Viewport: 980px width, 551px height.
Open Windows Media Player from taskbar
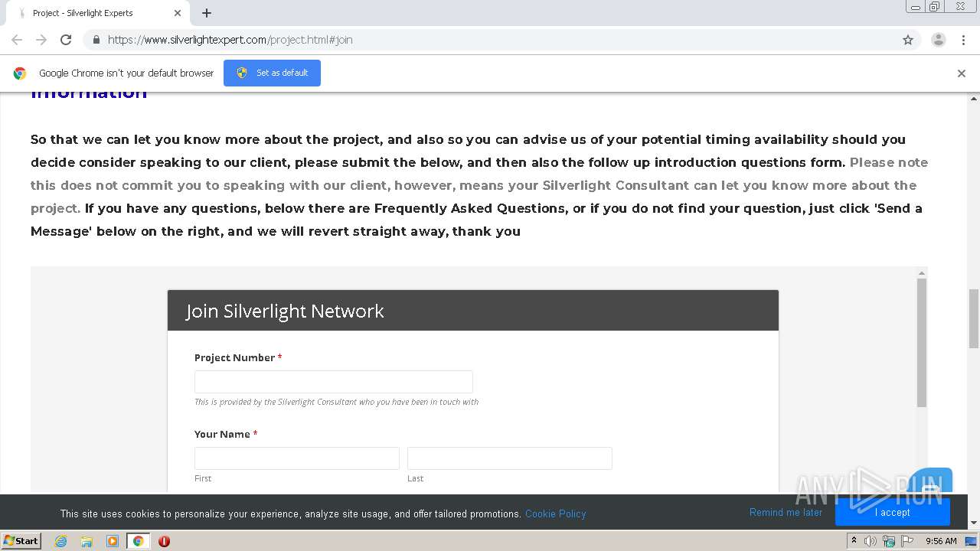click(113, 541)
